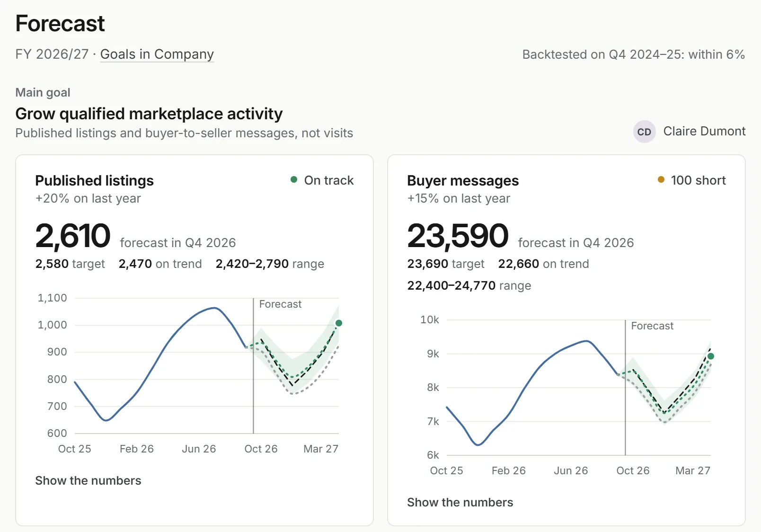761x532 pixels.
Task: Click the CD avatar for Claire Dumont
Action: (x=644, y=132)
